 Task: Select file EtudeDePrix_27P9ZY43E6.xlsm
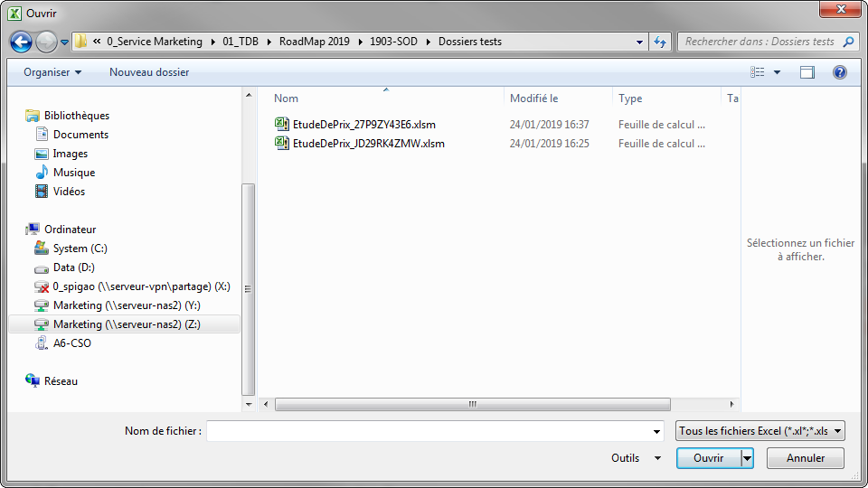[x=364, y=125]
